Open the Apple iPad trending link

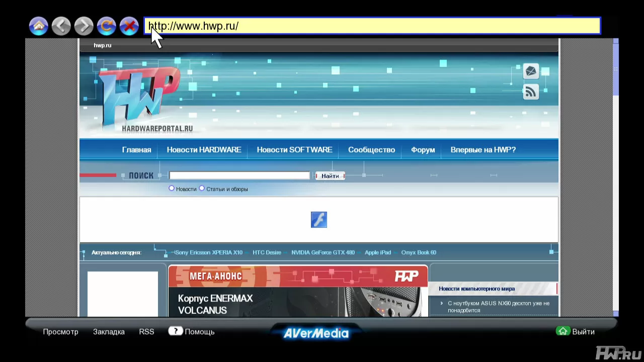point(378,252)
